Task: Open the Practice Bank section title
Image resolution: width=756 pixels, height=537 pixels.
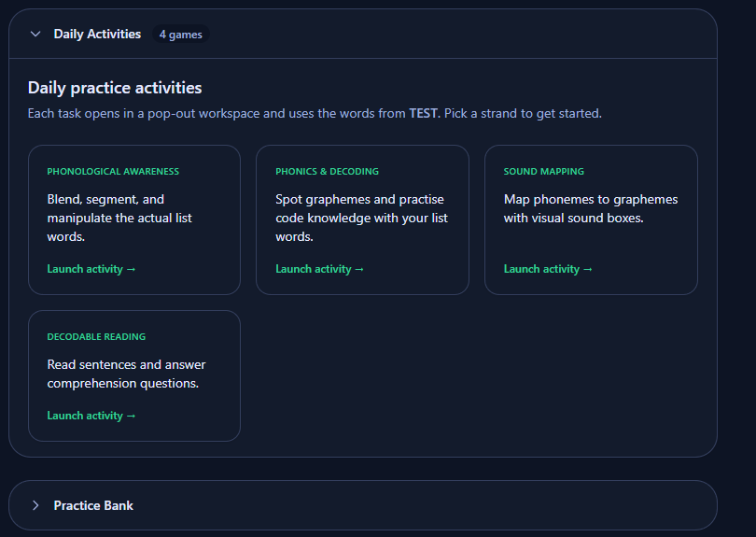Action: 93,505
